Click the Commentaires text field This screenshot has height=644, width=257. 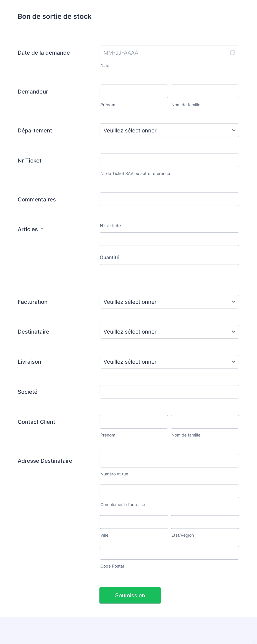point(169,199)
